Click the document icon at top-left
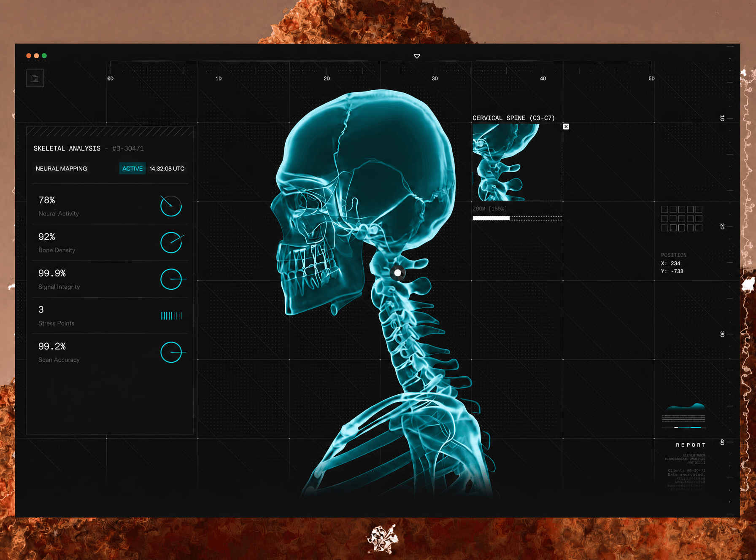This screenshot has height=560, width=756. (35, 78)
